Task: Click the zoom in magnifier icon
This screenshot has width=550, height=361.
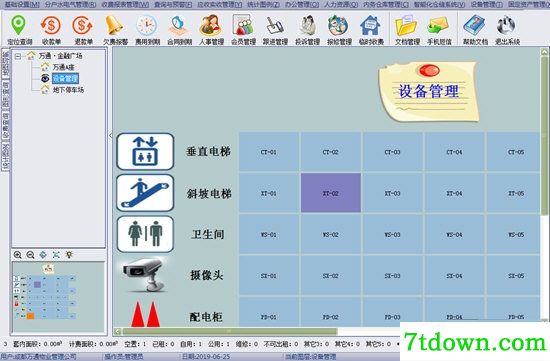Action: pos(18,255)
